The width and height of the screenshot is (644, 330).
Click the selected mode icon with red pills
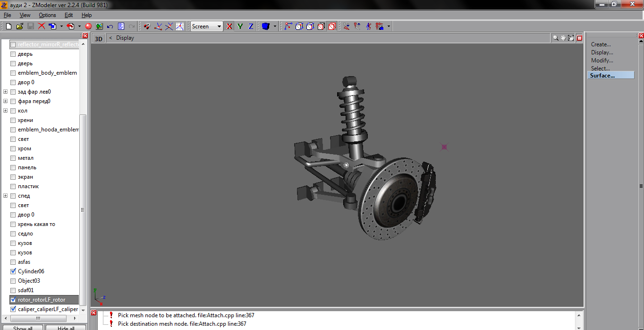[147, 26]
